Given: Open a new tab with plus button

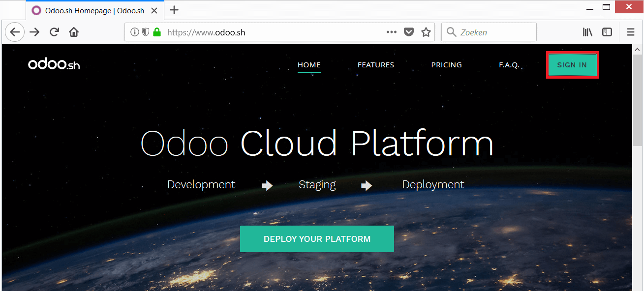Looking at the screenshot, I should coord(174,10).
